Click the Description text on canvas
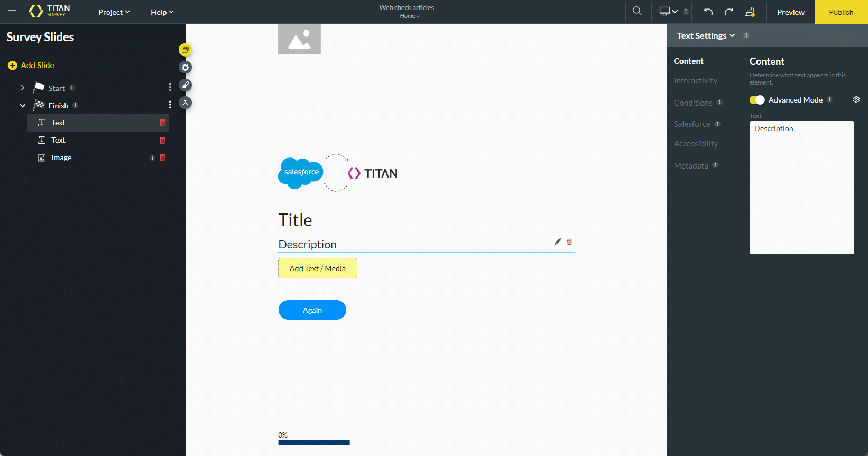 pyautogui.click(x=307, y=244)
